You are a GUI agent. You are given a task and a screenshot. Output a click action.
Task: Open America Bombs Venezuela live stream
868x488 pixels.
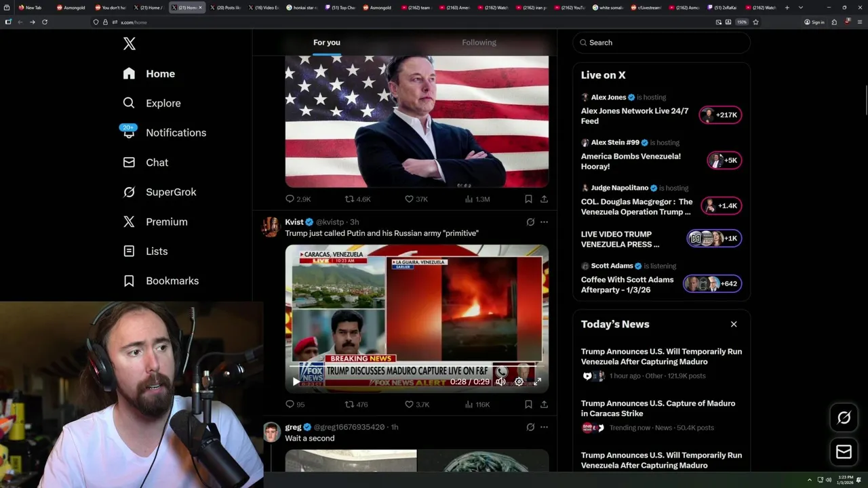coord(631,161)
